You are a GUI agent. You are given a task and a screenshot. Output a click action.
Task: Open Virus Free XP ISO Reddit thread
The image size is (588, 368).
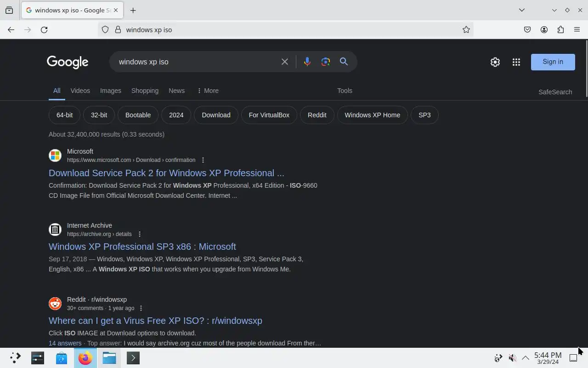click(x=155, y=321)
